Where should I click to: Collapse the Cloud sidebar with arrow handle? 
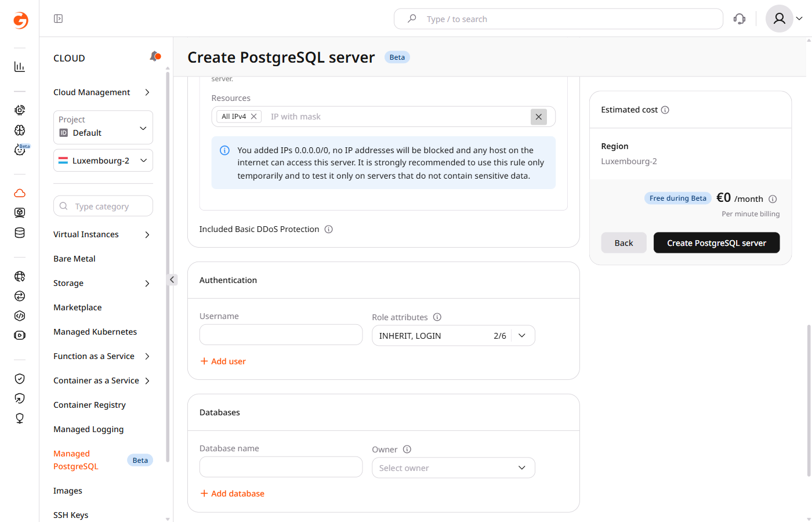(x=172, y=280)
